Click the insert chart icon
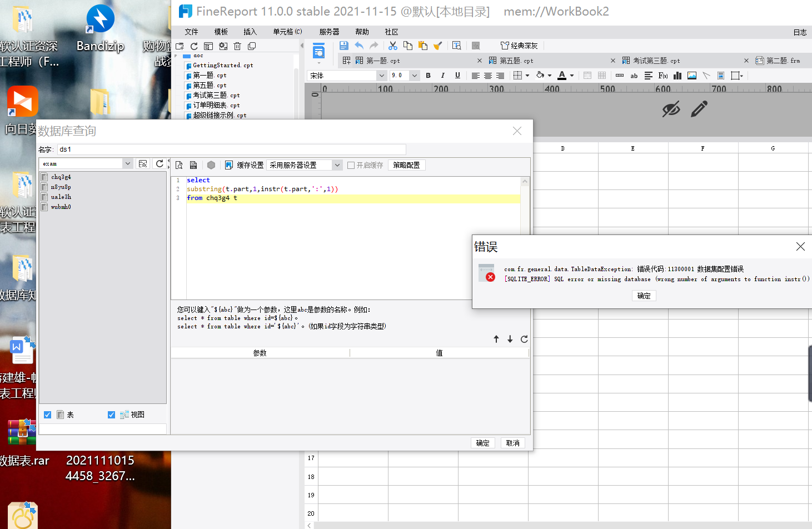The width and height of the screenshot is (812, 529). pos(678,76)
